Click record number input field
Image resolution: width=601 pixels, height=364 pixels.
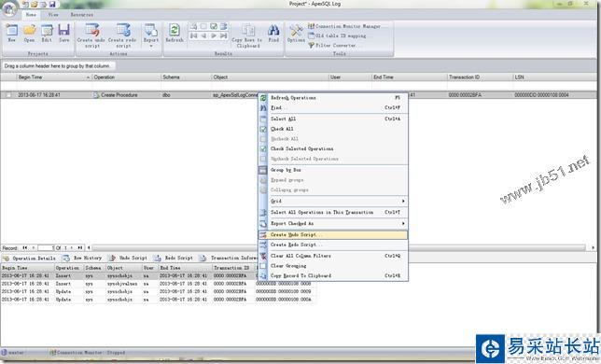(46, 248)
